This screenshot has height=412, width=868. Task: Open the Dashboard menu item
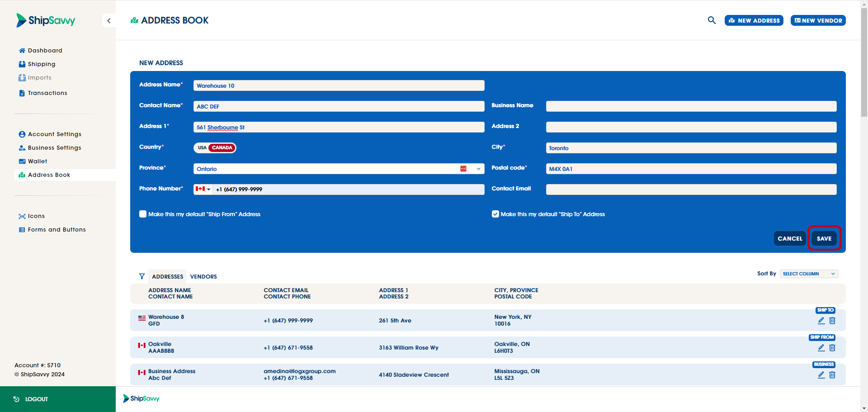coord(45,50)
